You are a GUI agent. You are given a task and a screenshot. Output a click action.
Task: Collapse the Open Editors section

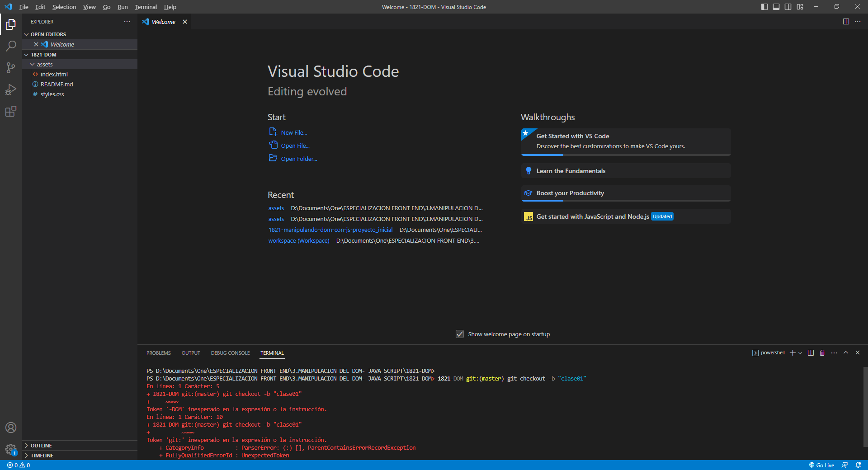[x=80, y=34]
